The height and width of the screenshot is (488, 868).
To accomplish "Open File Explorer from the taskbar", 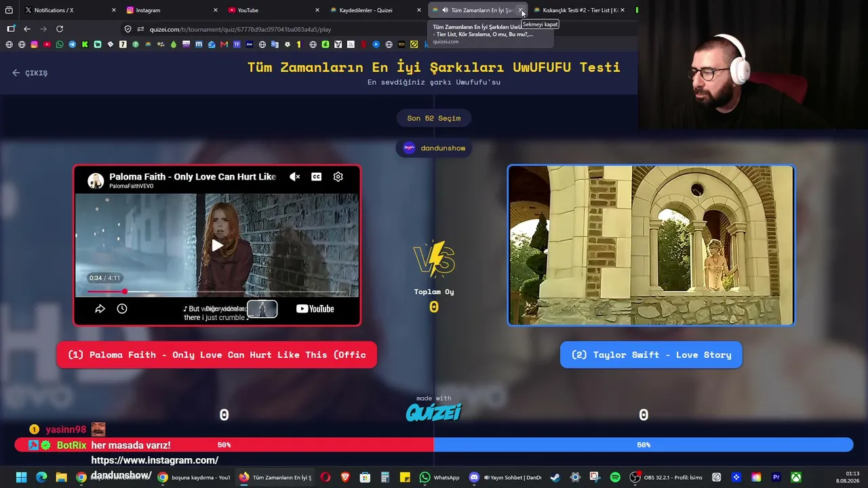I will [x=61, y=477].
